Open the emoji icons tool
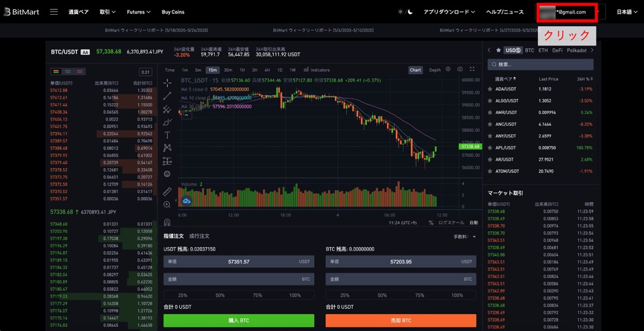The image size is (644, 331). tap(168, 174)
